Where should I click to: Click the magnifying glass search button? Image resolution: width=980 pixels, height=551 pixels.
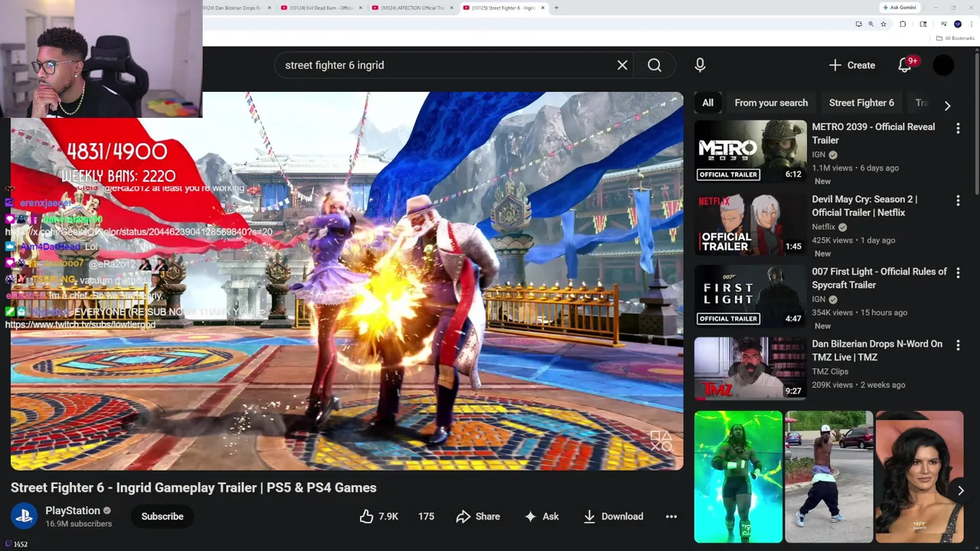pyautogui.click(x=655, y=65)
